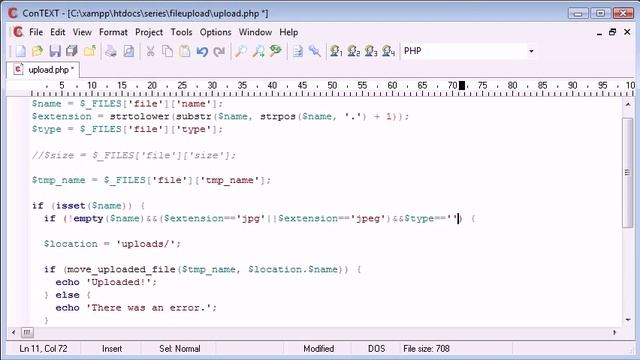Open the Window menu
This screenshot has width=640, height=360.
click(255, 32)
